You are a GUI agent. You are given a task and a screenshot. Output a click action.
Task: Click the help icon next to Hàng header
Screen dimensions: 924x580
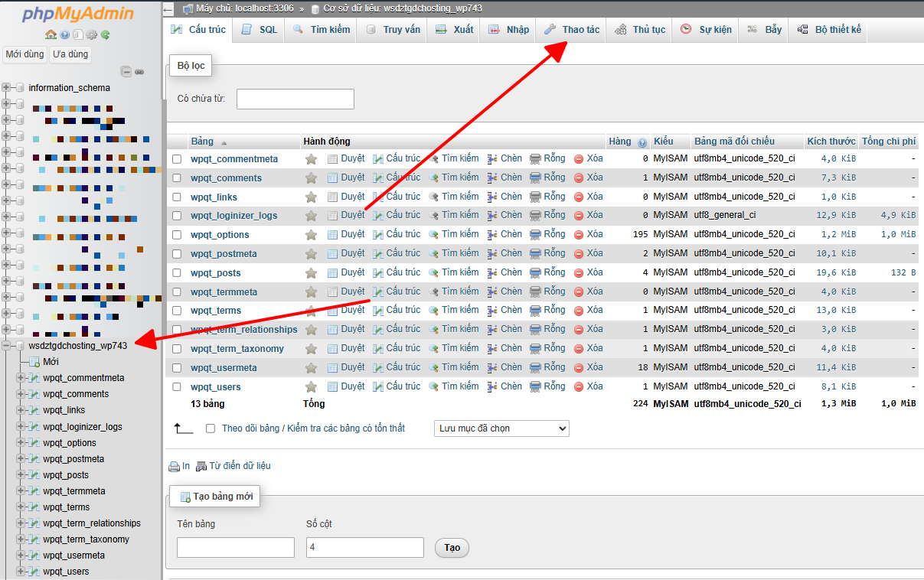(642, 142)
